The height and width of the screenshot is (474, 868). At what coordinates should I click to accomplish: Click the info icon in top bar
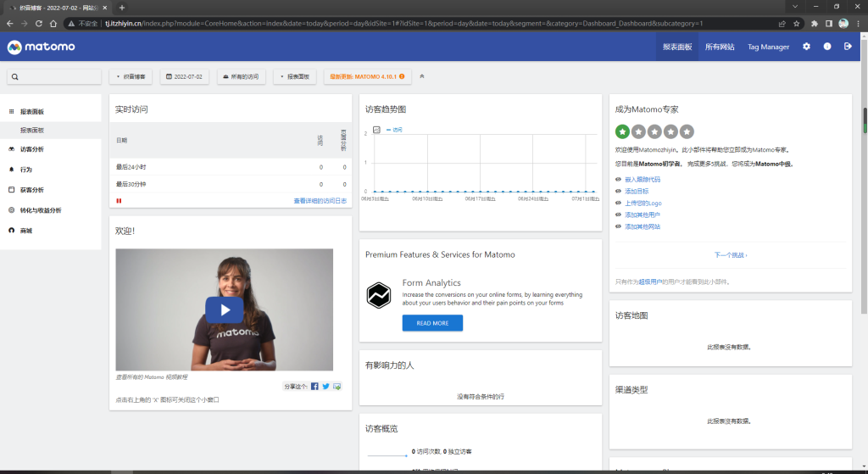pyautogui.click(x=827, y=47)
